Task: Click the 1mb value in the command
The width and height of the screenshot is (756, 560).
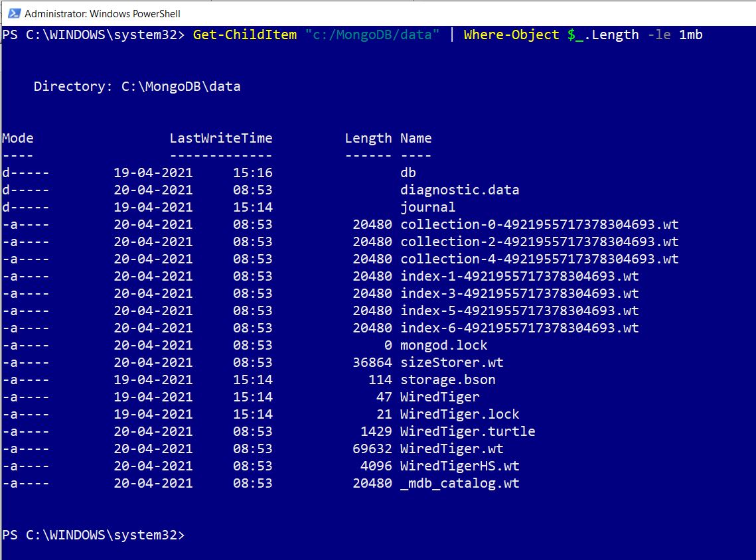Action: pyautogui.click(x=690, y=35)
